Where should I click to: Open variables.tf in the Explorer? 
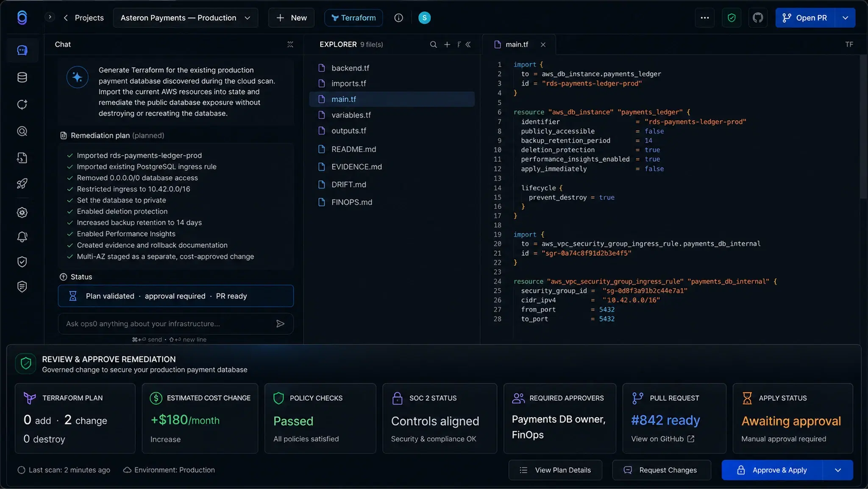click(392, 115)
